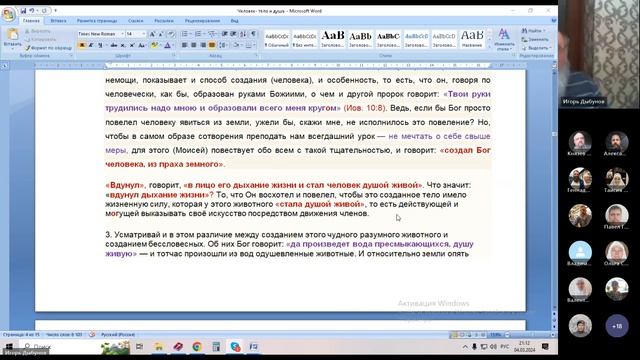Apply the text highlight color
Image resolution: width=640 pixels, height=360 pixels.
[154, 45]
